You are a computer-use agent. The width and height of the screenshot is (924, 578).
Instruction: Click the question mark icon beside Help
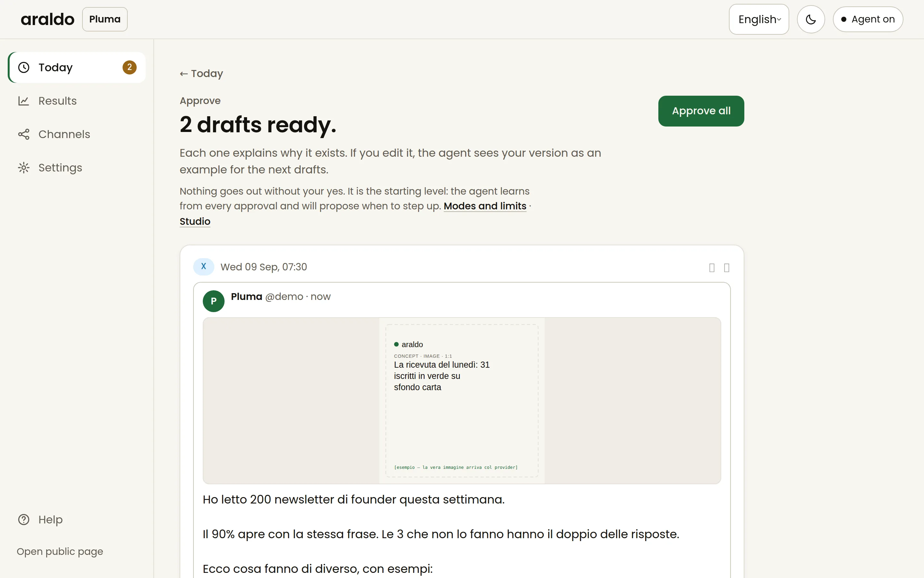[x=24, y=520]
